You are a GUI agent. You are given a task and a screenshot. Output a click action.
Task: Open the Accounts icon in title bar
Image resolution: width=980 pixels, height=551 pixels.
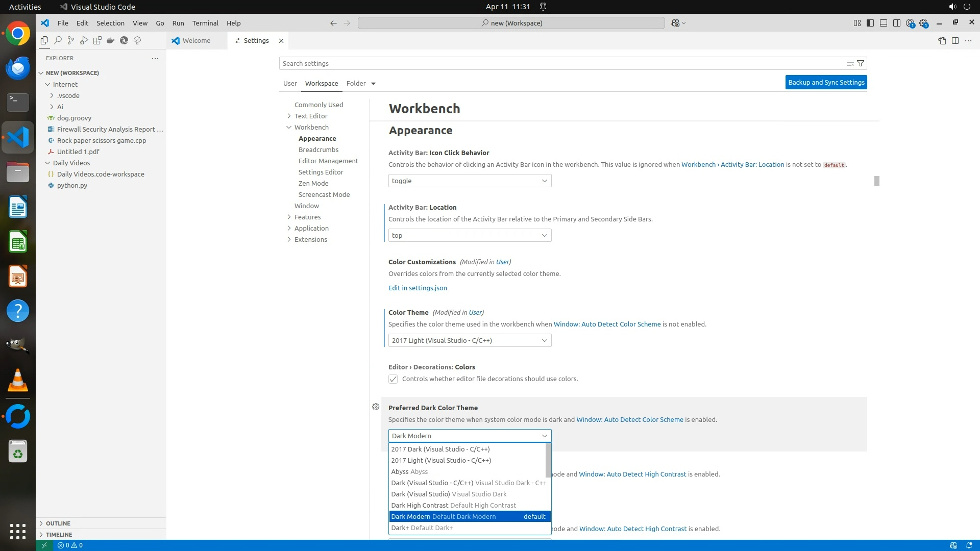(910, 23)
